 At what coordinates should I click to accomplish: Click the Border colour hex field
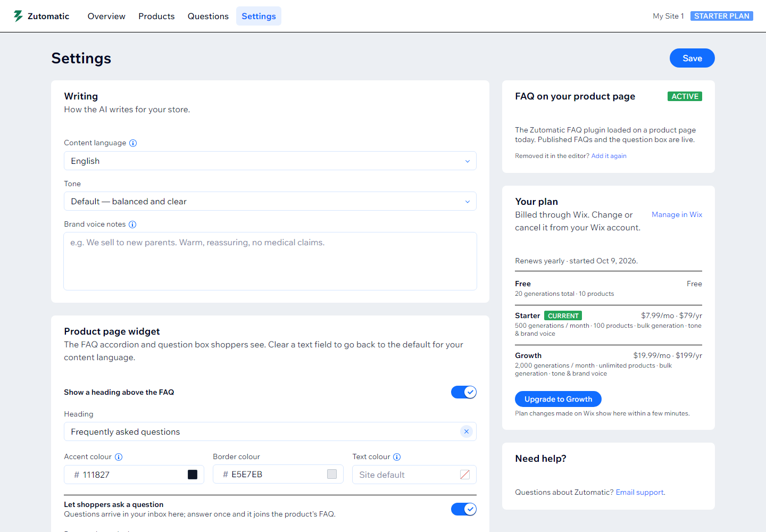pyautogui.click(x=278, y=474)
